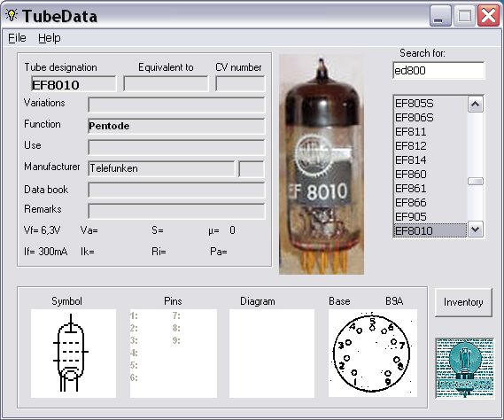This screenshot has width=504, height=420.
Task: Click the TubeData lightbulb title icon
Action: (12, 15)
